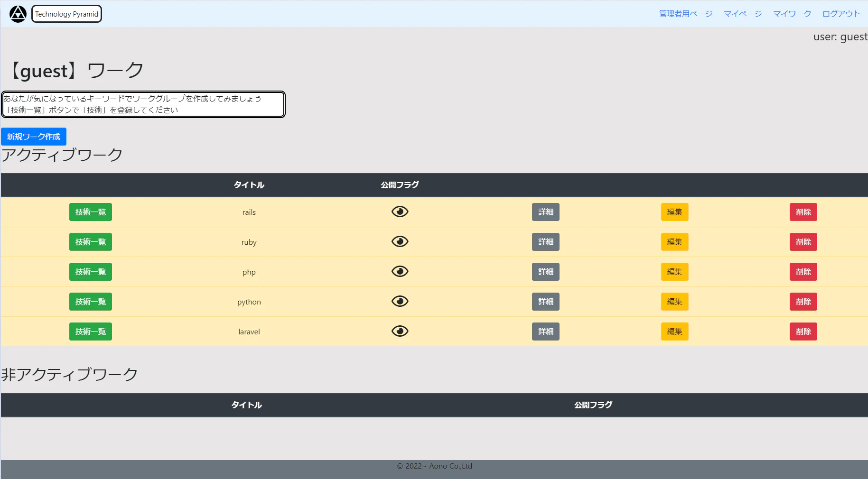Select the laravel title cell
The image size is (868, 479).
[x=249, y=332]
